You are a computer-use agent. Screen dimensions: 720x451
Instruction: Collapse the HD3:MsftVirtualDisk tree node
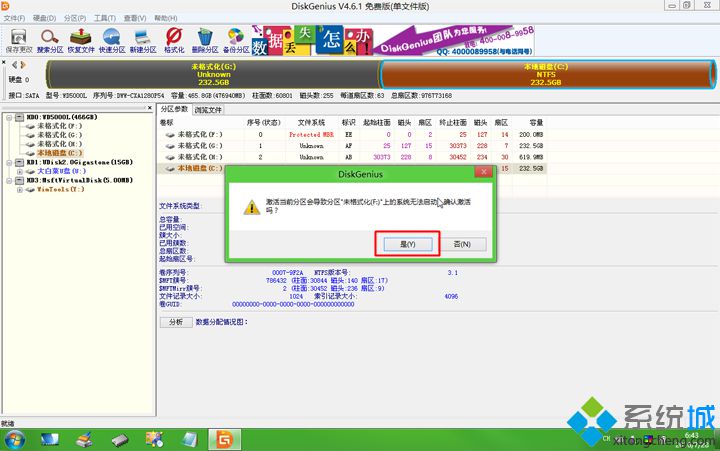tap(9, 180)
